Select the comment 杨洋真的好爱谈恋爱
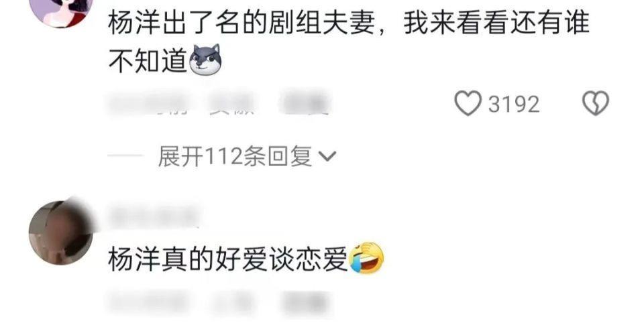 tap(228, 259)
